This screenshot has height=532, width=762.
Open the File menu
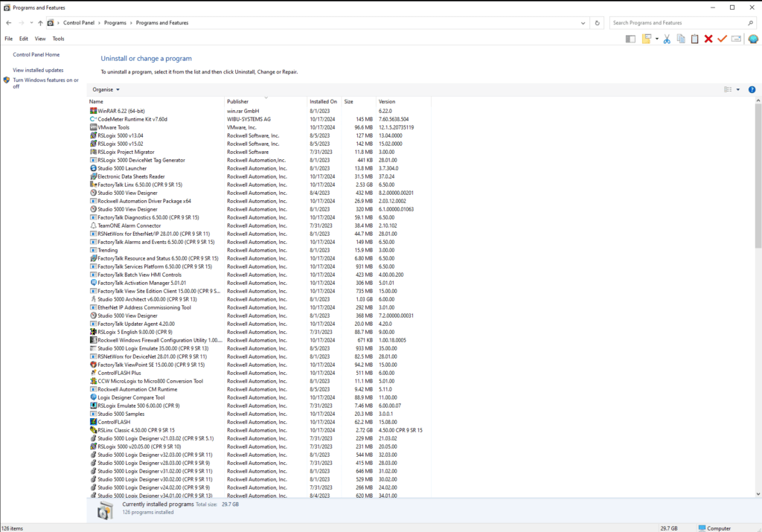9,39
